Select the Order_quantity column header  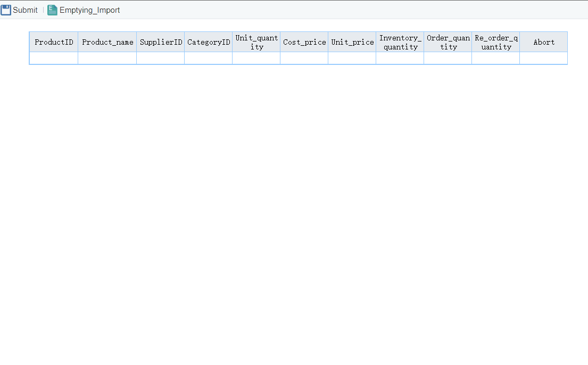448,42
